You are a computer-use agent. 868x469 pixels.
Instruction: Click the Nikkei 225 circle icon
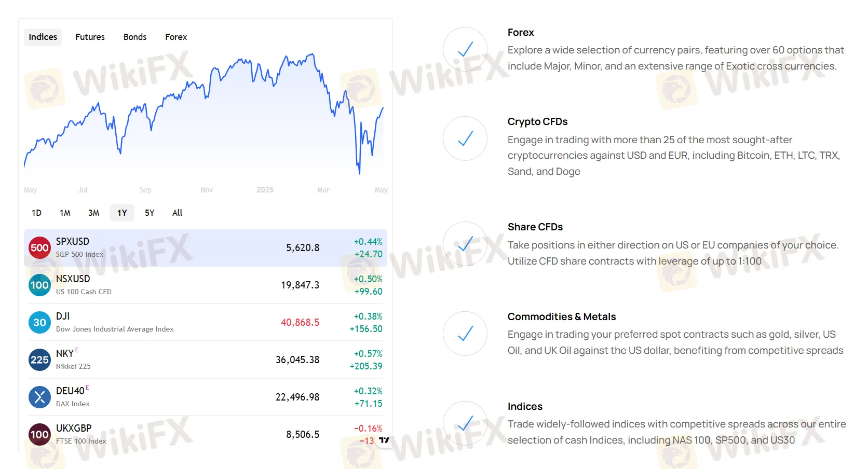pos(39,360)
